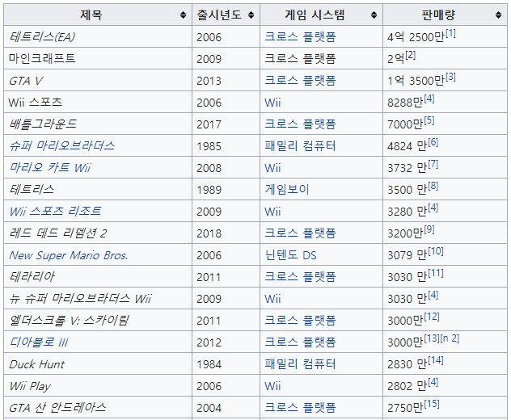Screen dimensions: 511x420
Task: Open the 슈퍼 마리오브라더스 title link
Action: click(x=62, y=145)
